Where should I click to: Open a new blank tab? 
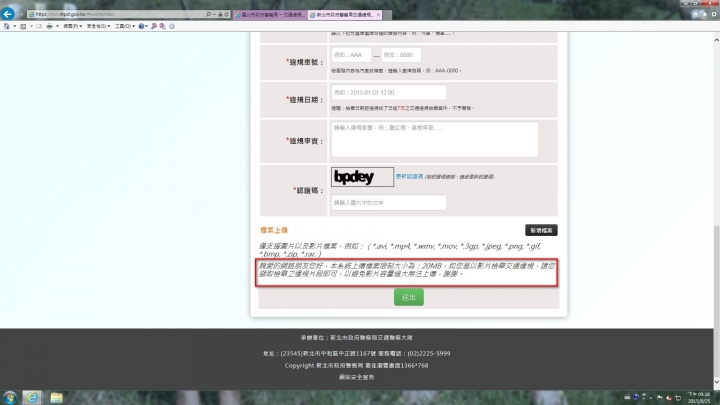pyautogui.click(x=388, y=15)
